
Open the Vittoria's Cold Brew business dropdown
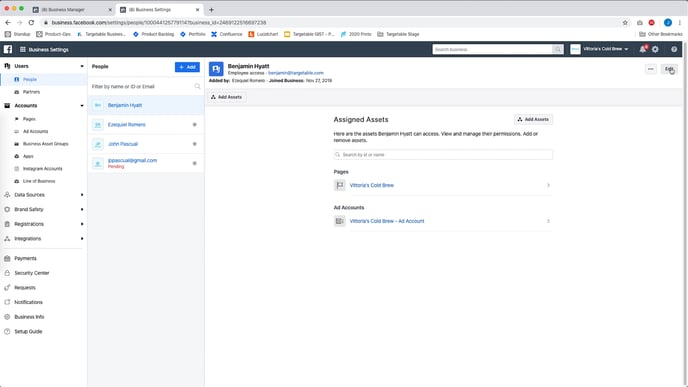click(x=599, y=49)
